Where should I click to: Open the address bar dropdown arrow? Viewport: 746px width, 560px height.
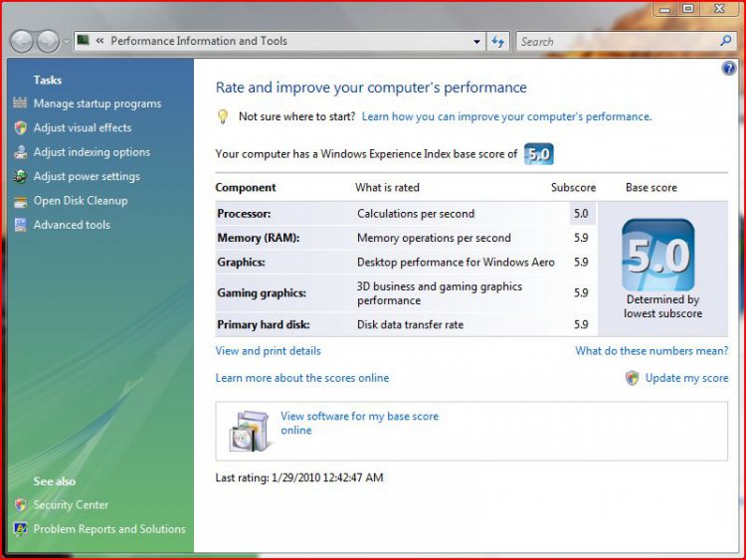click(476, 42)
